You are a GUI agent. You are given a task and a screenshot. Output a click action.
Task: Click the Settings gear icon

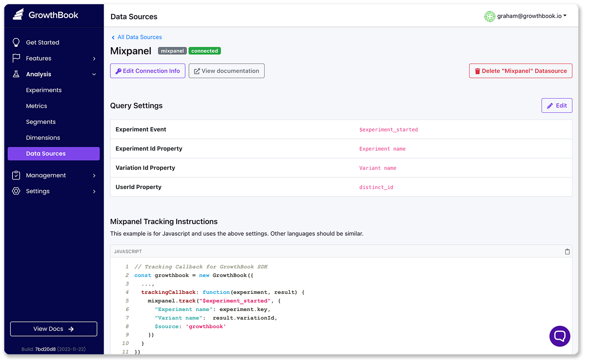click(x=16, y=191)
